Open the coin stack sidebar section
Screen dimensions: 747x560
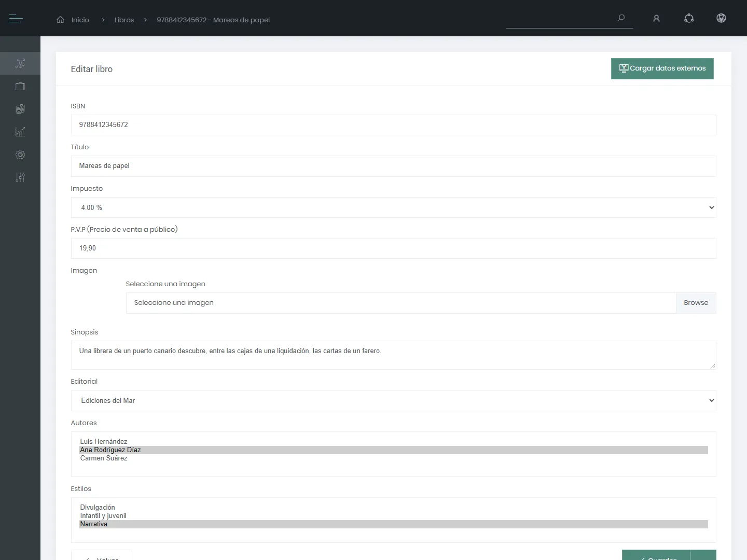pyautogui.click(x=20, y=109)
